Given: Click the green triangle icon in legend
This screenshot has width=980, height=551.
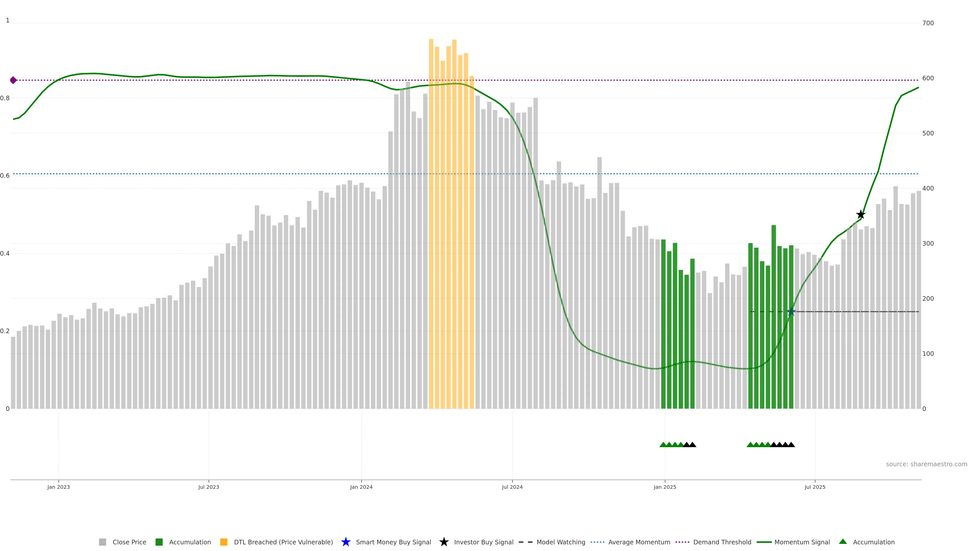Looking at the screenshot, I should (x=843, y=542).
